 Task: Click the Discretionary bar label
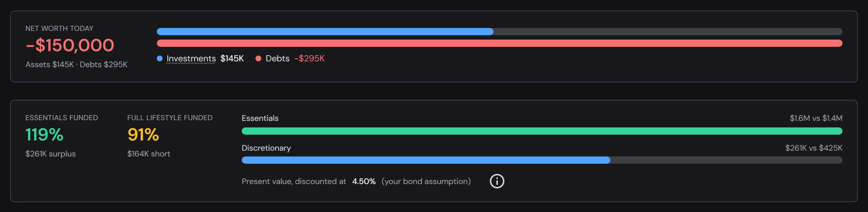point(266,148)
